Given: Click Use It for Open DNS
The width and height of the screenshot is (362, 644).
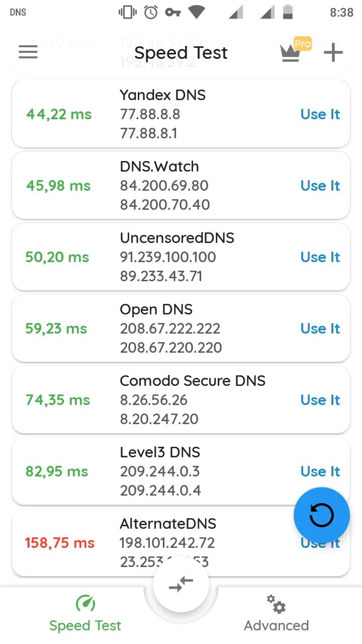Looking at the screenshot, I should click(320, 329).
